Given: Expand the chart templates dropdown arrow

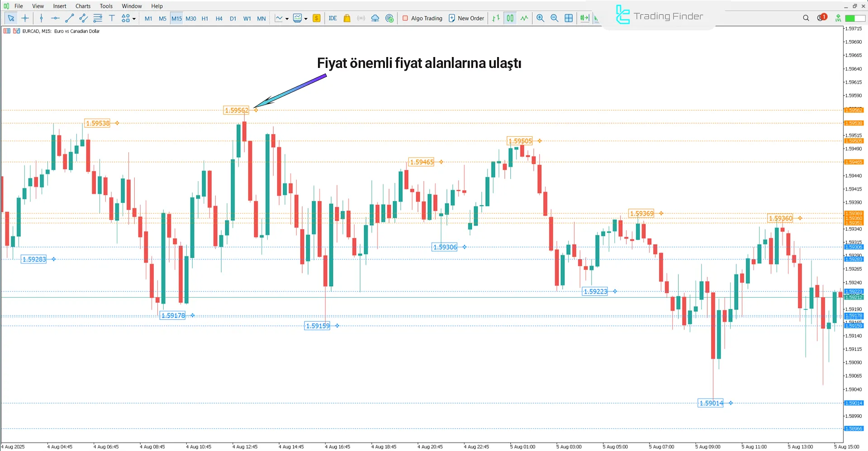Looking at the screenshot, I should pos(306,19).
